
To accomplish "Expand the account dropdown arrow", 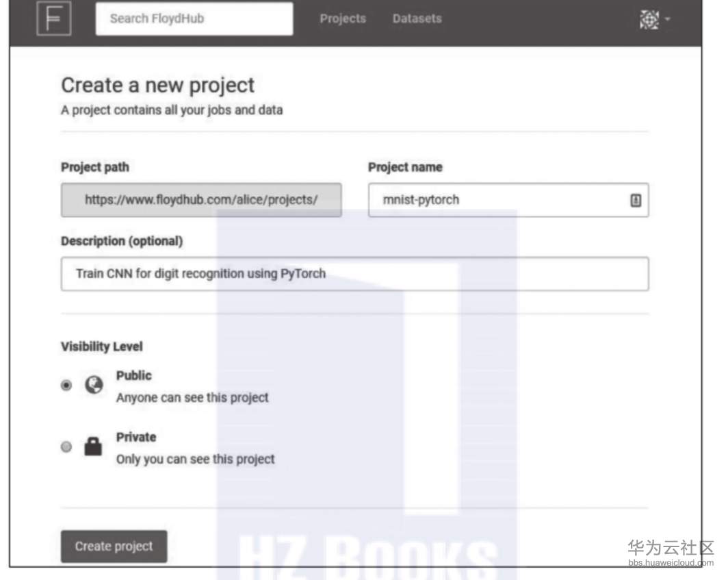I will 668,19.
